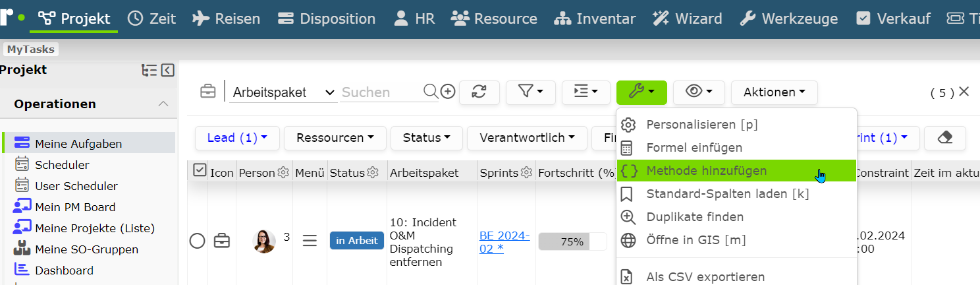Viewport: 980px width, 285px height.
Task: Collapse the Operationen section
Action: [x=163, y=104]
